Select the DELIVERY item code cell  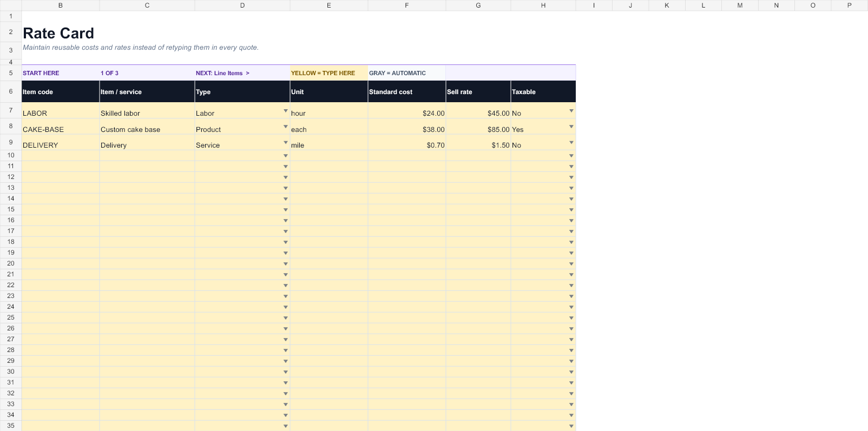coord(61,142)
